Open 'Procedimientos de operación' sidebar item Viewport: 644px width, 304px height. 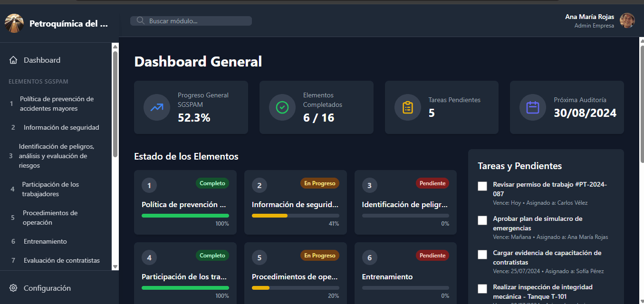(x=56, y=218)
